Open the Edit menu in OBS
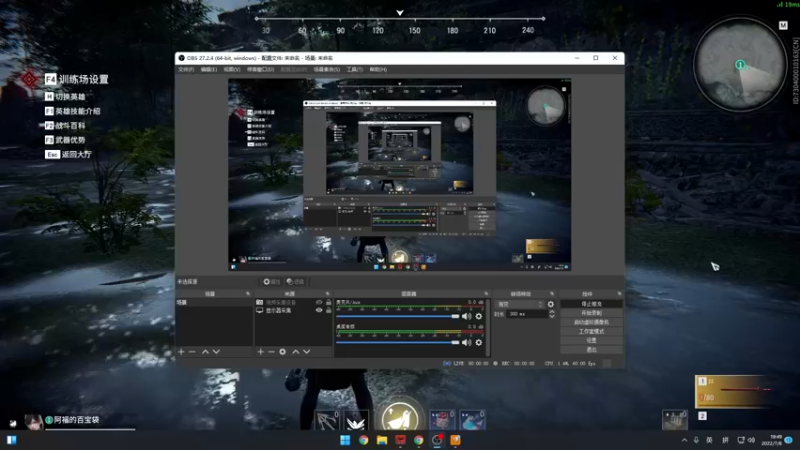The height and width of the screenshot is (450, 800). (209, 69)
